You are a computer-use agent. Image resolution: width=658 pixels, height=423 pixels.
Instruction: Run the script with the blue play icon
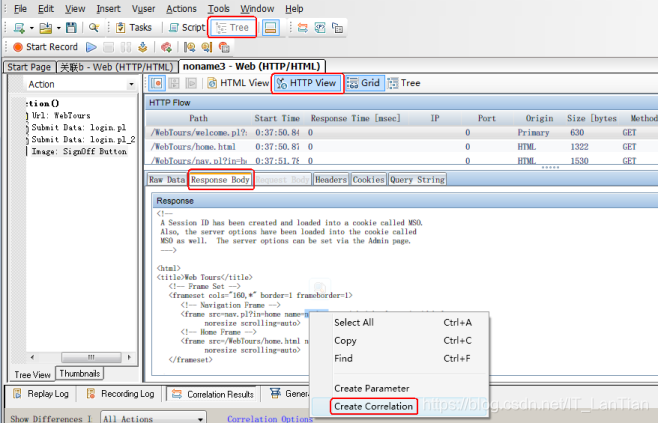91,47
